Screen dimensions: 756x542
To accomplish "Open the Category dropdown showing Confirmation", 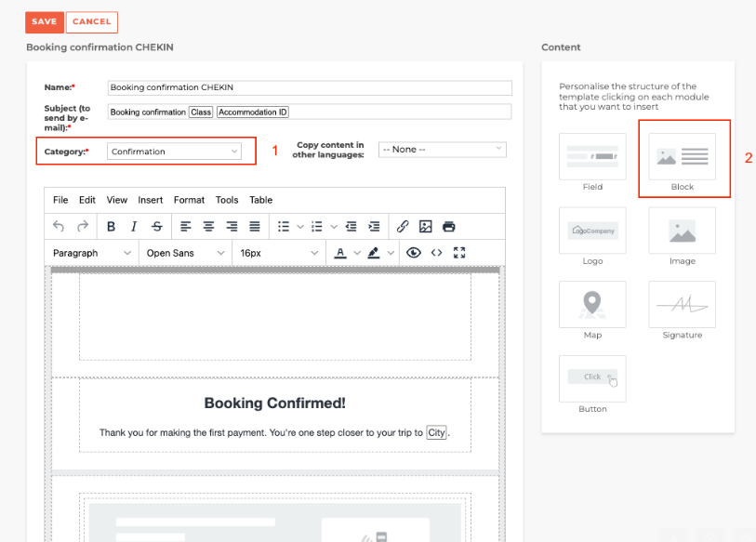I will pyautogui.click(x=174, y=152).
